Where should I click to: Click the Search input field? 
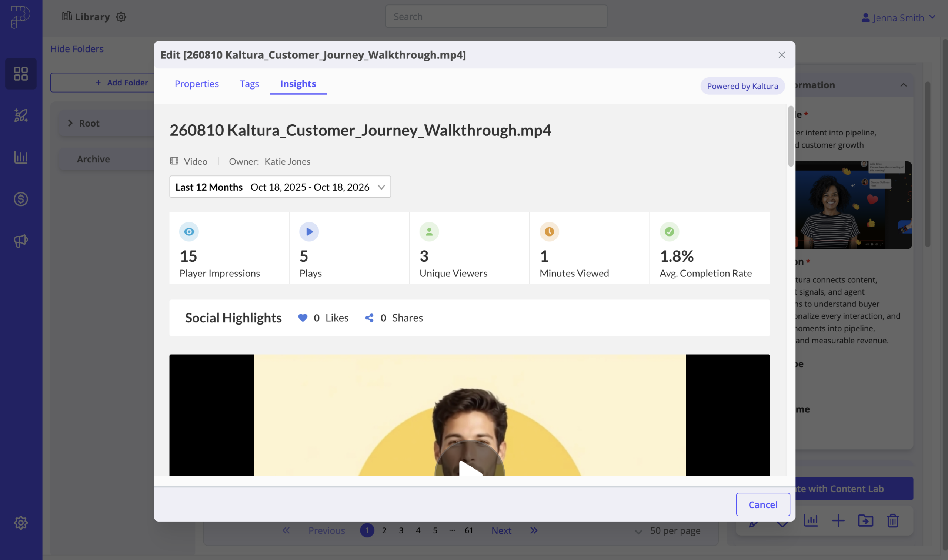click(x=496, y=17)
